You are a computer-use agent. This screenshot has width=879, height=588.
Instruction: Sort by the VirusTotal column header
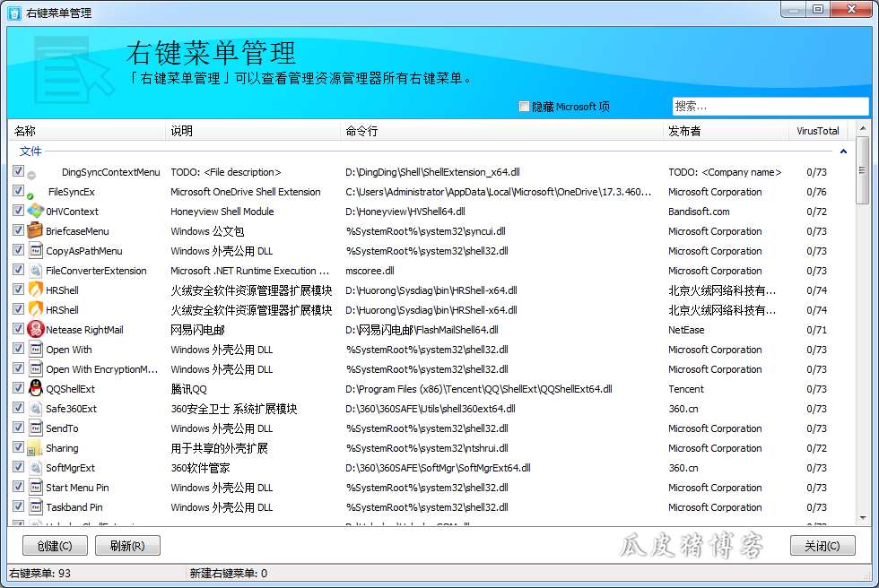(x=818, y=131)
